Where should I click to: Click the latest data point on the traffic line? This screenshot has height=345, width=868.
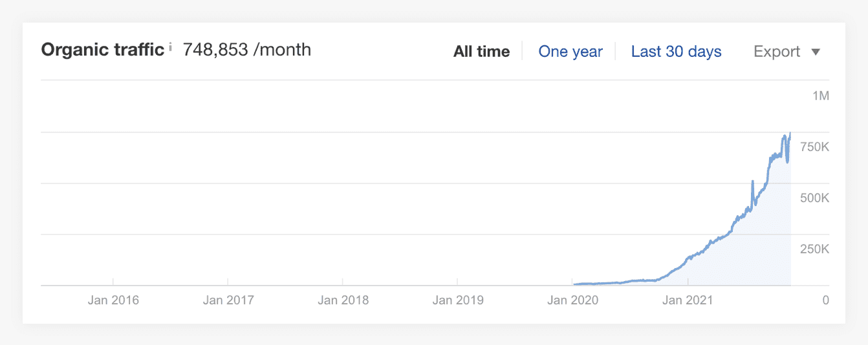point(790,133)
